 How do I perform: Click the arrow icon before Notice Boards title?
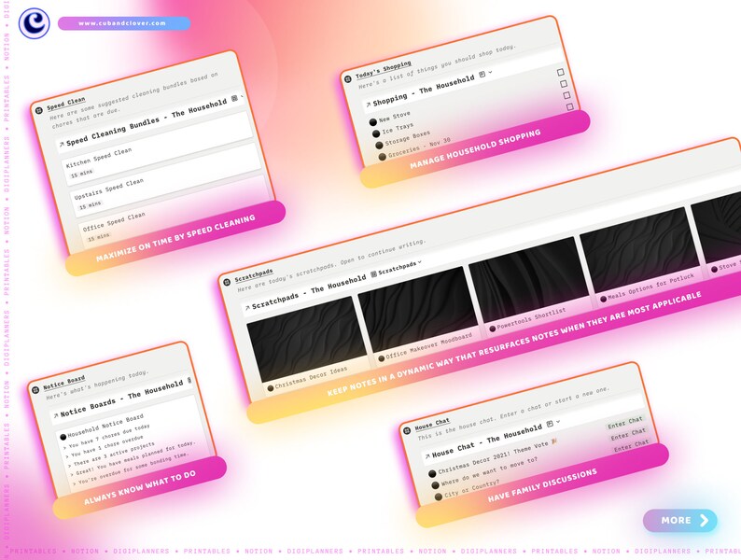(x=56, y=416)
